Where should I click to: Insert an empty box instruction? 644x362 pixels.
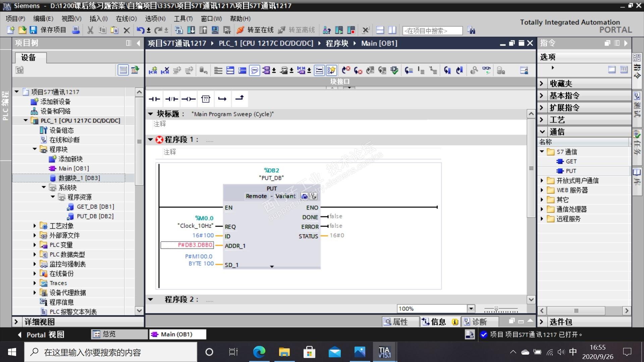tap(206, 99)
